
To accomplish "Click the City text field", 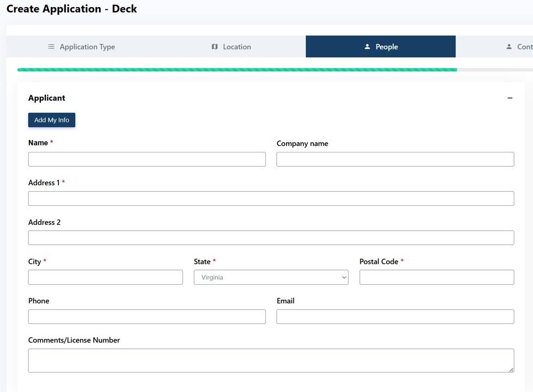I will tap(105, 277).
